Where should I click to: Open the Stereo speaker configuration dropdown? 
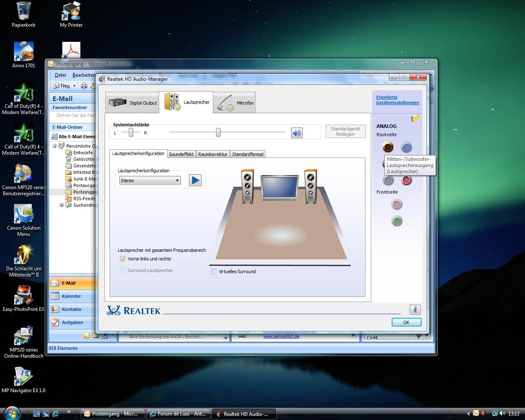[150, 180]
